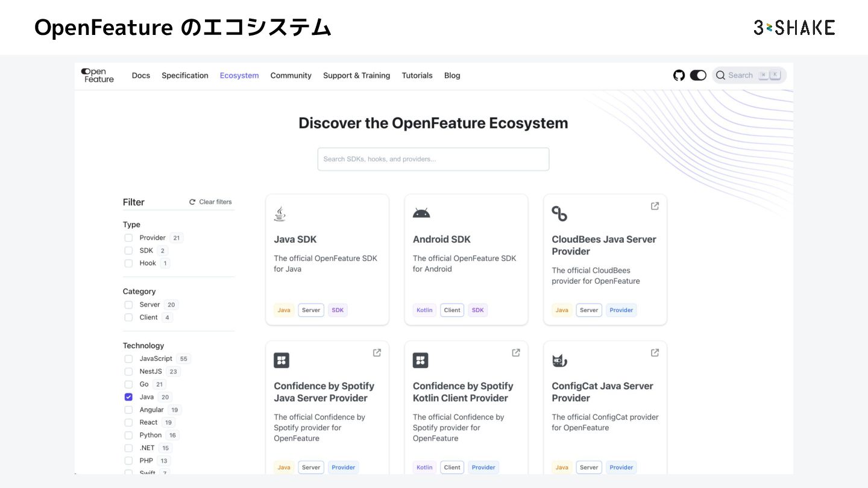The width and height of the screenshot is (868, 488).
Task: Open Confidence by Spotify Kotlin Client Provider title
Action: click(463, 392)
